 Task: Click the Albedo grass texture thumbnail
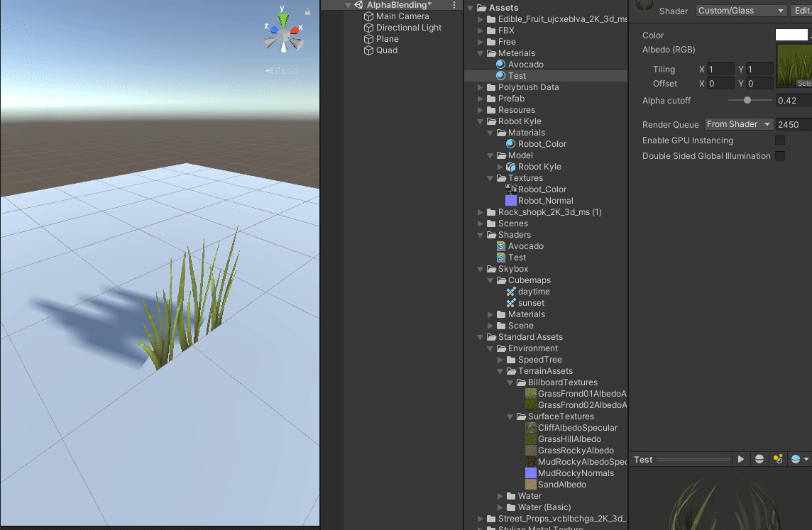(x=794, y=66)
